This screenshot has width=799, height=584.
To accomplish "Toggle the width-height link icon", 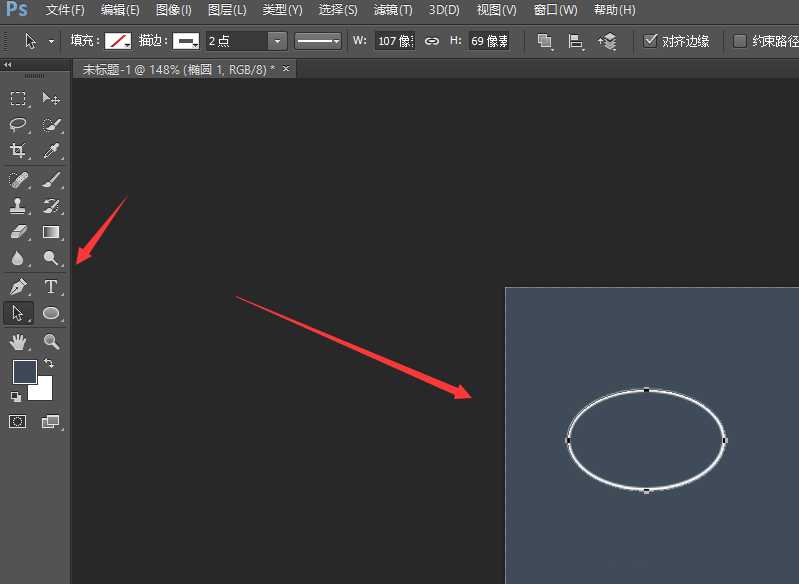I will [432, 41].
